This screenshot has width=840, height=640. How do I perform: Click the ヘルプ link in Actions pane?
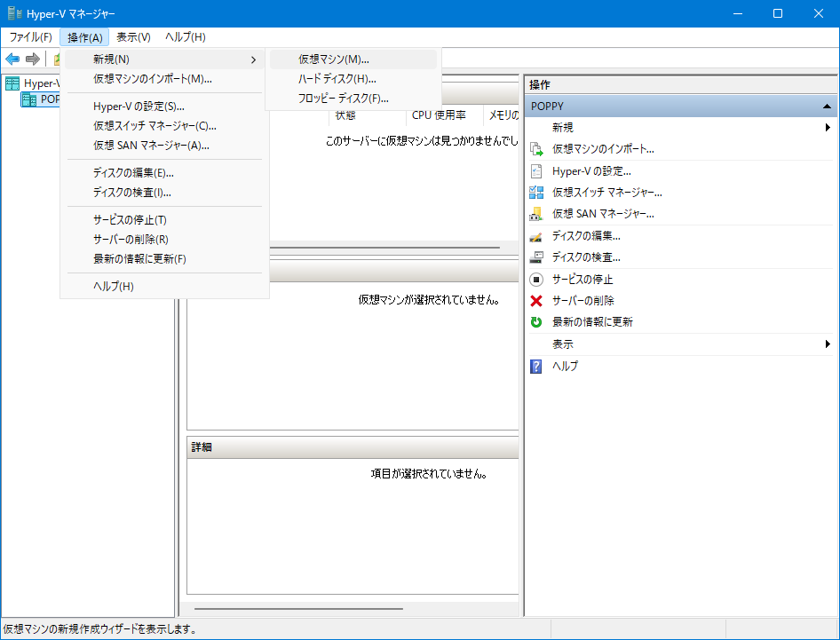tap(565, 366)
